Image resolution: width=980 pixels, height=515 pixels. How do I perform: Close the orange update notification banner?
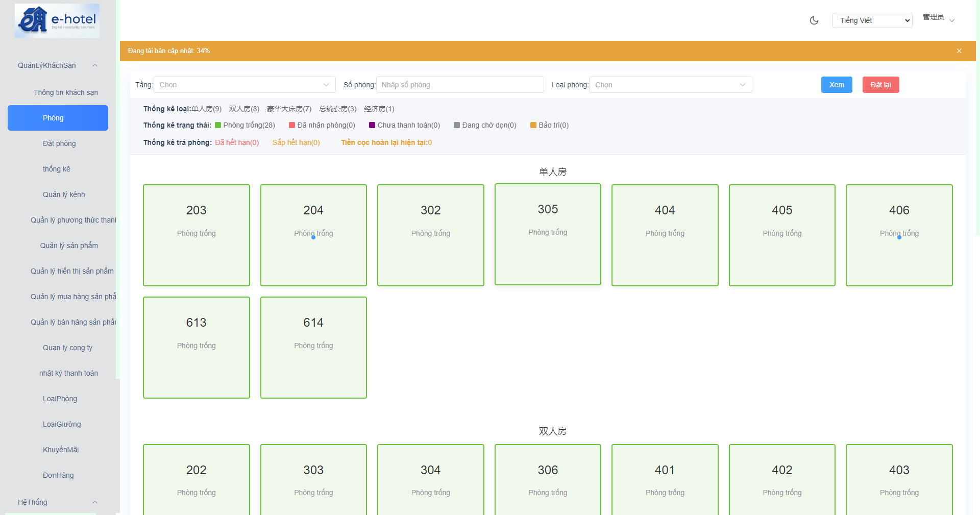click(959, 51)
